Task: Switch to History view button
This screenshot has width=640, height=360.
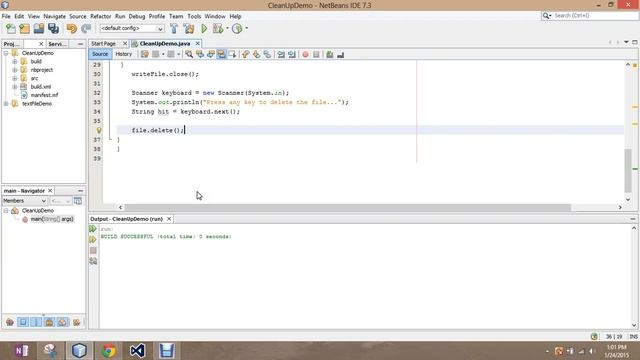Action: coord(123,54)
